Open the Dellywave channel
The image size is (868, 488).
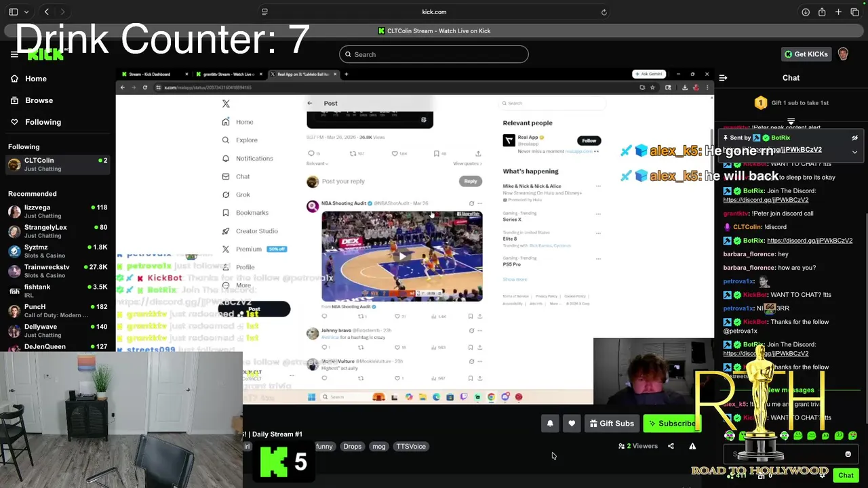pos(57,331)
